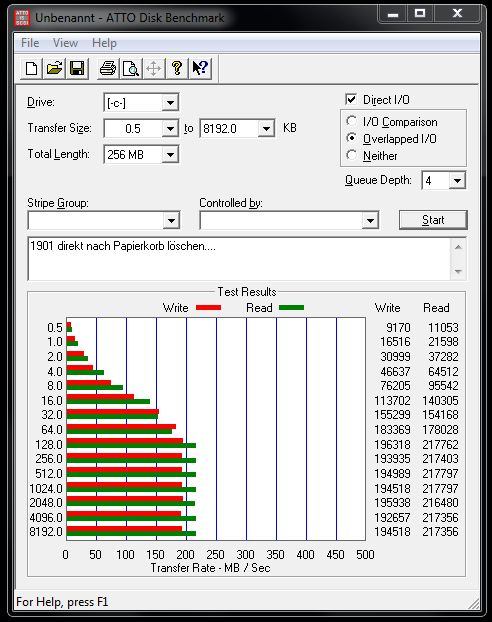
Task: Click the status bar help text
Action: [x=62, y=602]
